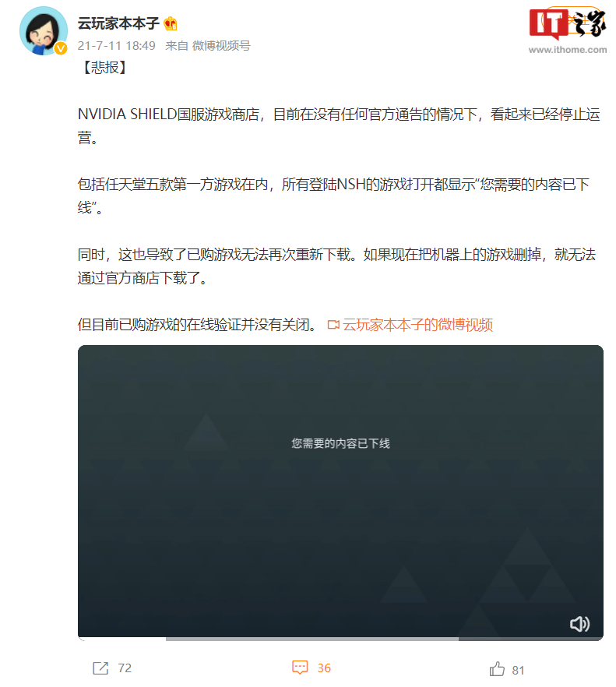
Task: Open comments via speech bubble icon
Action: coord(300,668)
